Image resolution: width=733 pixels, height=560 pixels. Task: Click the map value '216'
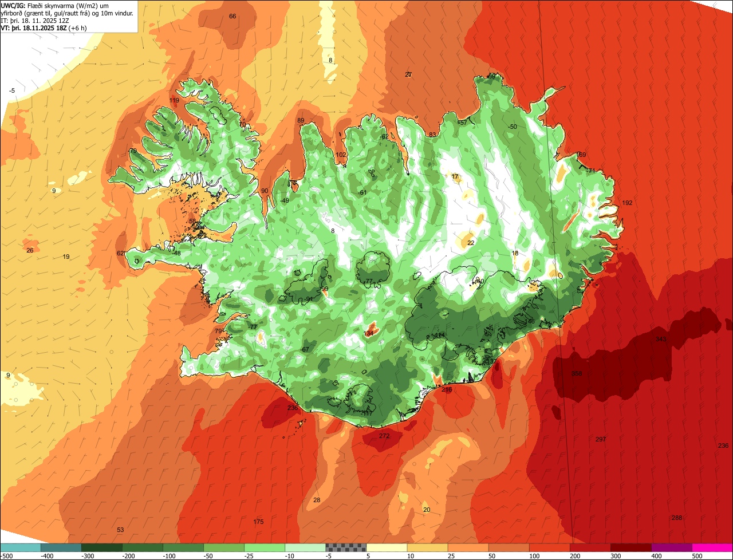click(x=447, y=390)
